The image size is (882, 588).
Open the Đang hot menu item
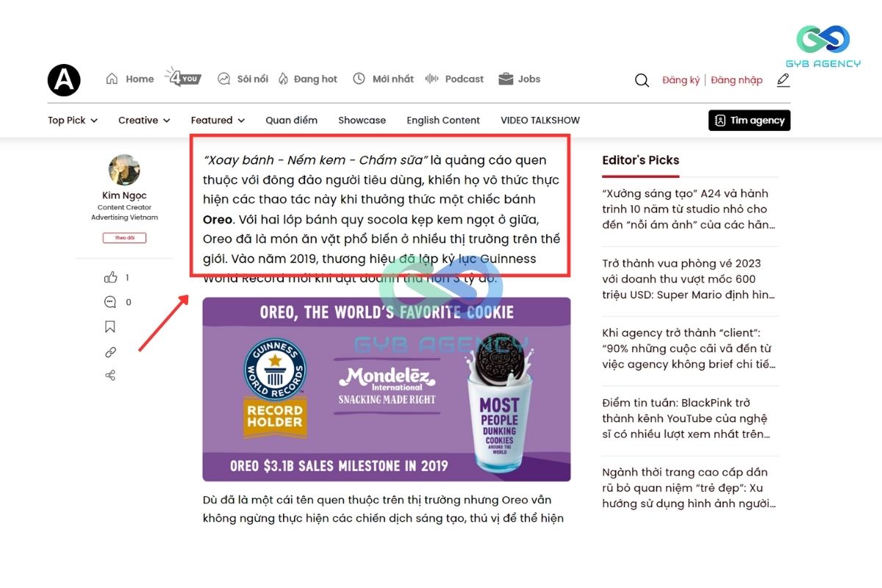pyautogui.click(x=315, y=79)
